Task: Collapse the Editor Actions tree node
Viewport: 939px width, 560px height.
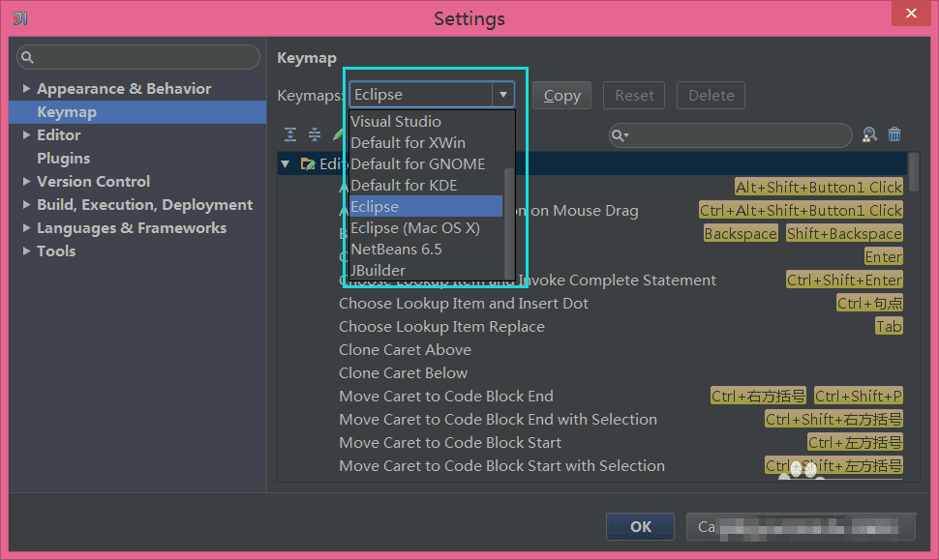Action: pyautogui.click(x=286, y=163)
